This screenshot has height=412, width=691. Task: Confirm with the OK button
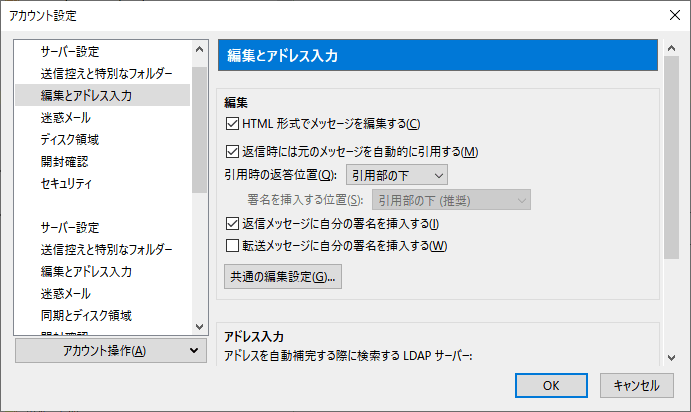pyautogui.click(x=551, y=386)
